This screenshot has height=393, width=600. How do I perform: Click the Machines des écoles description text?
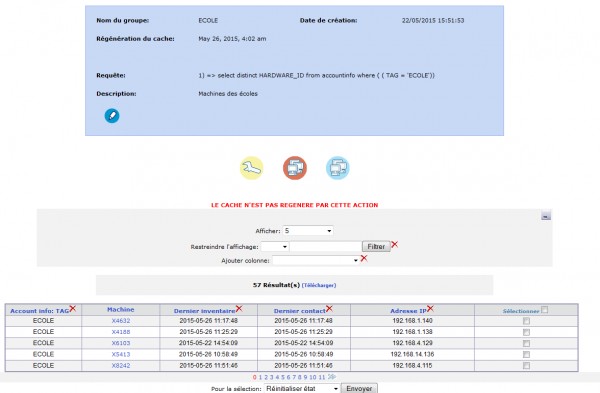(228, 93)
